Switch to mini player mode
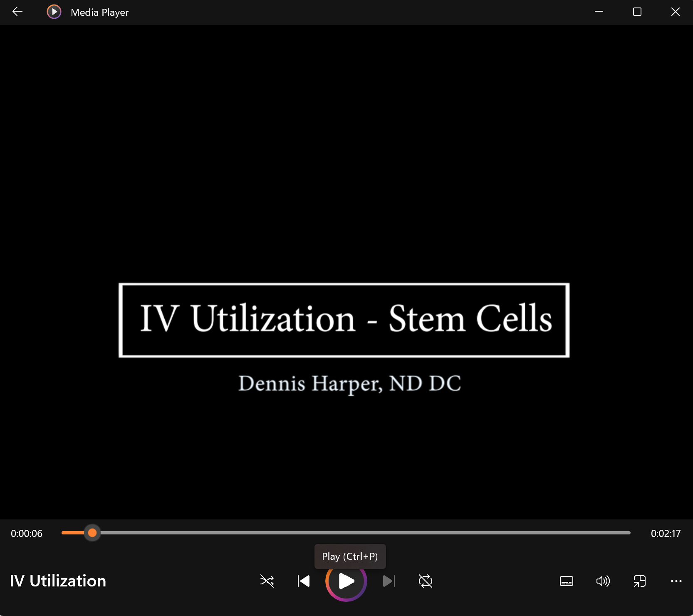Screen dimensions: 693x616 pyautogui.click(x=639, y=581)
